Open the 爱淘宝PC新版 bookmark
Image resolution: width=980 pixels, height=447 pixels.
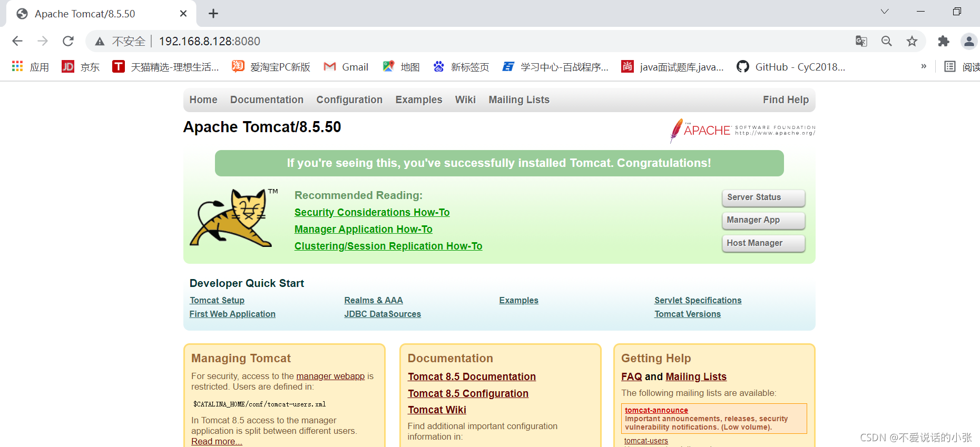pyautogui.click(x=271, y=67)
